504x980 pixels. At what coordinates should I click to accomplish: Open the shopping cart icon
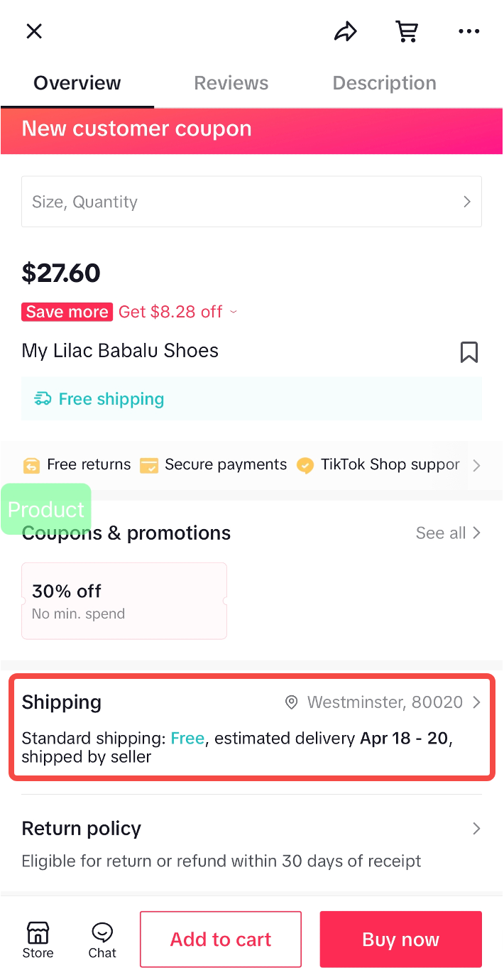click(x=406, y=31)
